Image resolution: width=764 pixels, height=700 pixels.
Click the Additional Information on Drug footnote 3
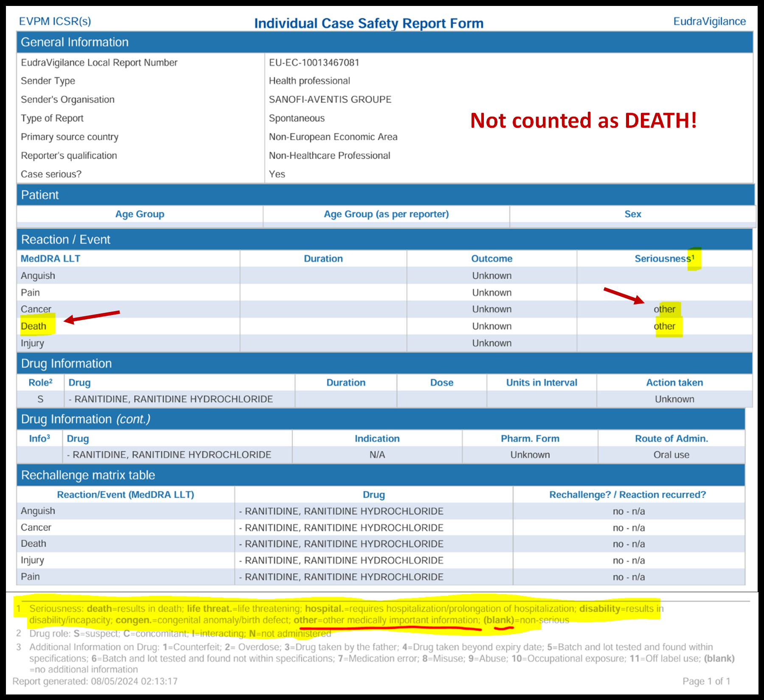point(382,658)
